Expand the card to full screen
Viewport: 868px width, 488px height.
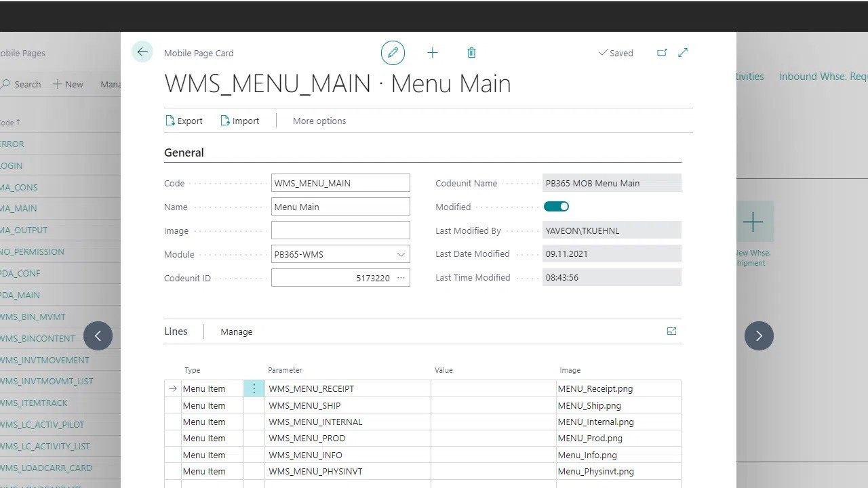tap(683, 53)
